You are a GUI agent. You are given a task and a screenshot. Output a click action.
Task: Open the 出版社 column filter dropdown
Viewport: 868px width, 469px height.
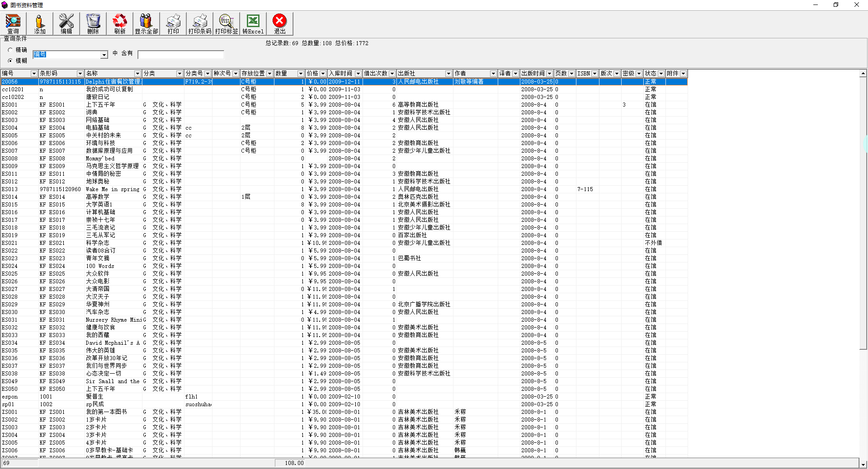(448, 74)
